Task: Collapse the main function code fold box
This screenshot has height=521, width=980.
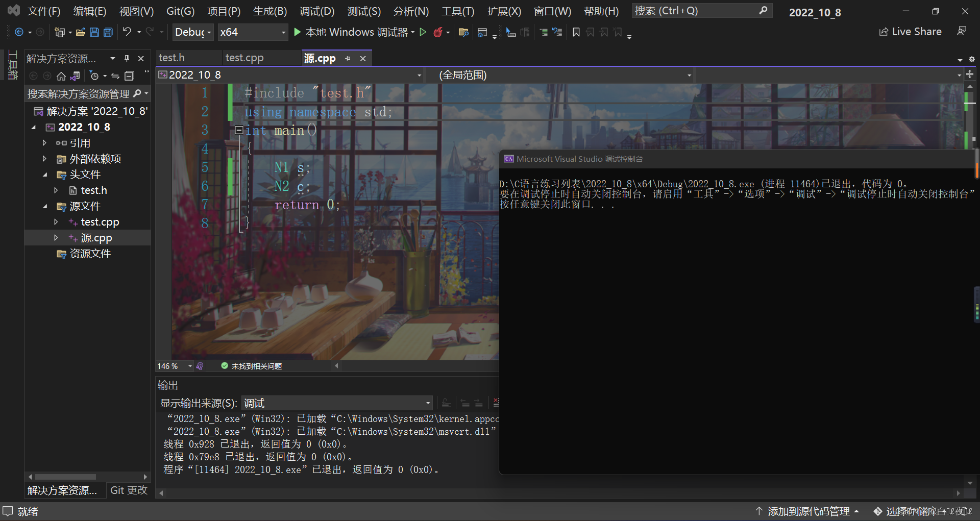Action: (238, 130)
